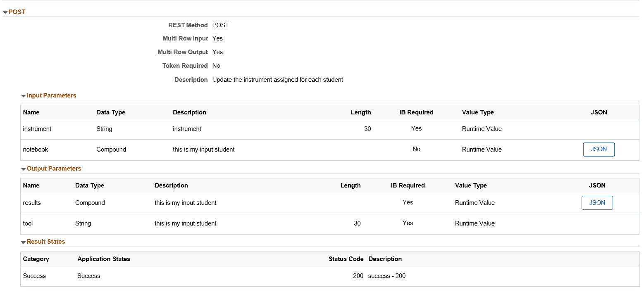Click the POST disclosure triangle icon
Image resolution: width=644 pixels, height=292 pixels.
[x=4, y=12]
